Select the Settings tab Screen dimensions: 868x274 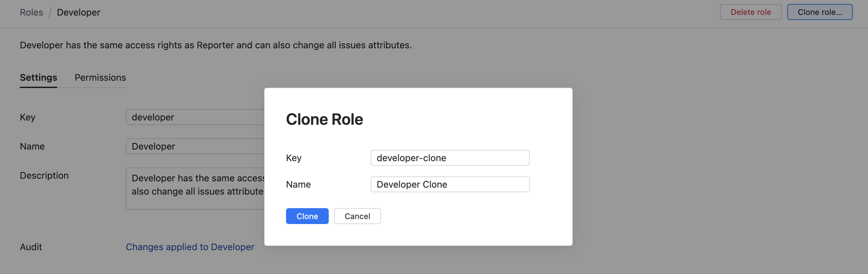coord(38,77)
